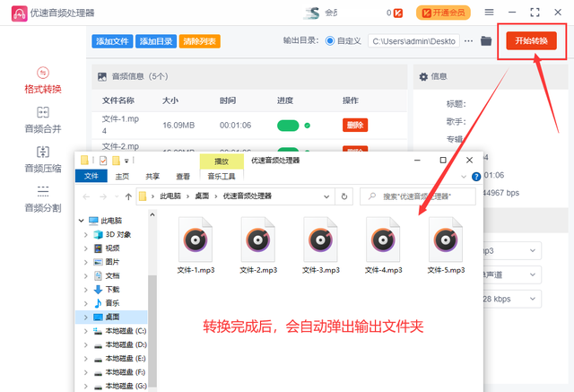Open the 文件-2.mp3 file in Explorer
Image resolution: width=574 pixels, height=392 pixels.
258,245
